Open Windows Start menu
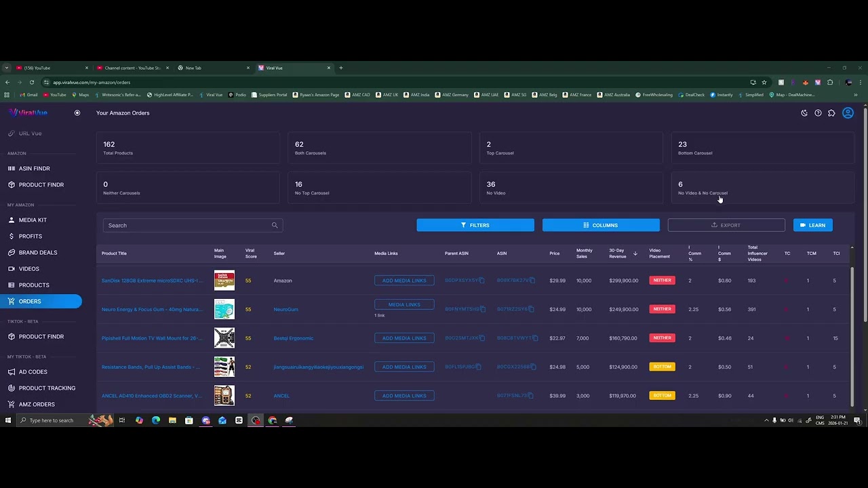 point(8,420)
